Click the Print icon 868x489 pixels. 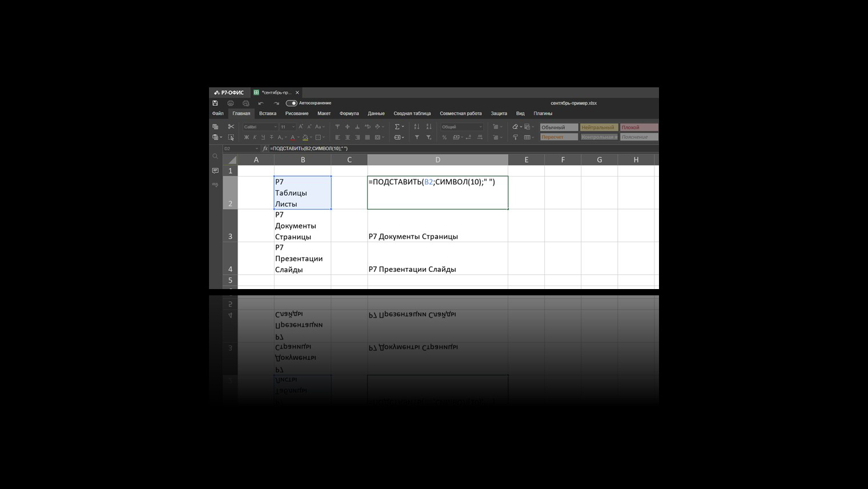click(x=231, y=103)
